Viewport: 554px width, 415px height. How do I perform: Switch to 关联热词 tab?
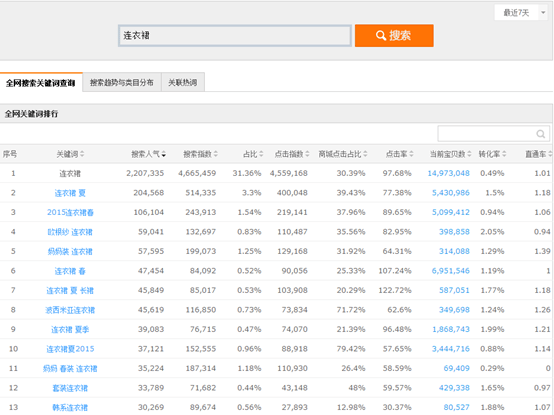click(183, 83)
